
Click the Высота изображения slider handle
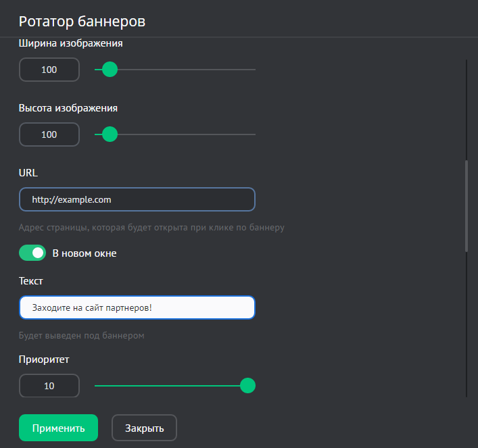tap(110, 134)
